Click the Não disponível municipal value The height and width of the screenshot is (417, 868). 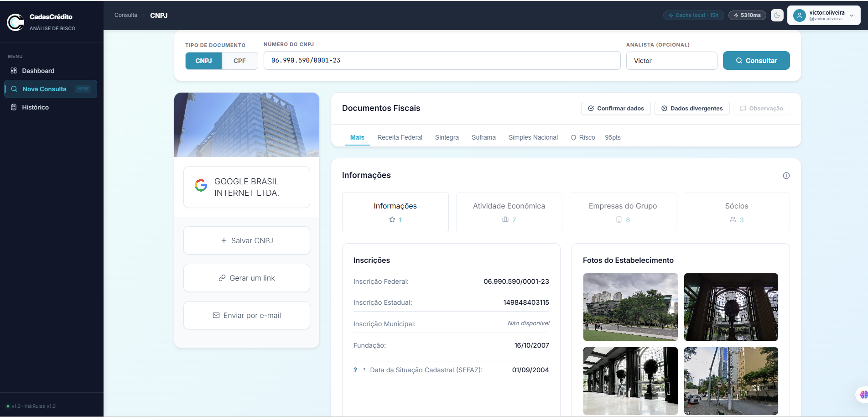tap(529, 323)
